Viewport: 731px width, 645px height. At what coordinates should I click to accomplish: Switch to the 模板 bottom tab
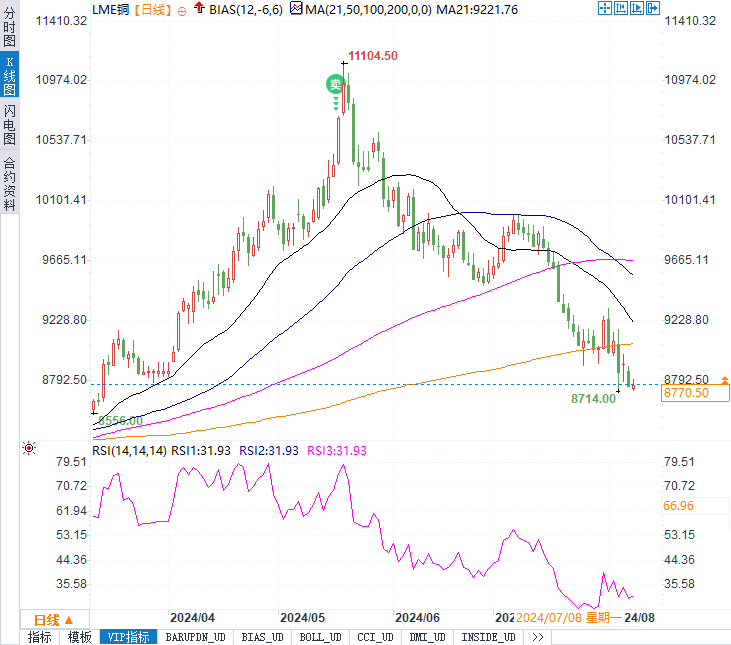point(80,637)
